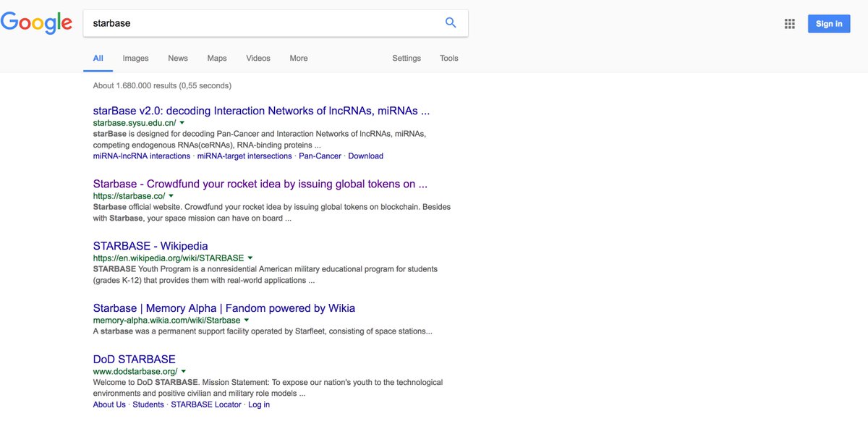Open search Settings
This screenshot has width=868, height=424.
click(407, 59)
